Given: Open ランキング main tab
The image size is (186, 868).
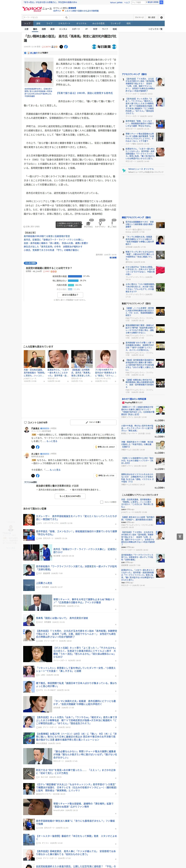Looking at the screenshot, I should coord(115,23).
